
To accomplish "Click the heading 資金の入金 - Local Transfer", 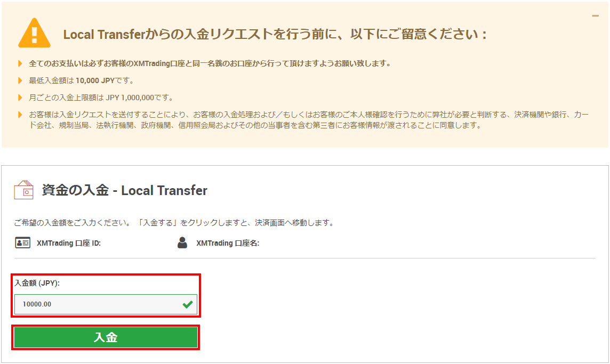I will pyautogui.click(x=124, y=190).
